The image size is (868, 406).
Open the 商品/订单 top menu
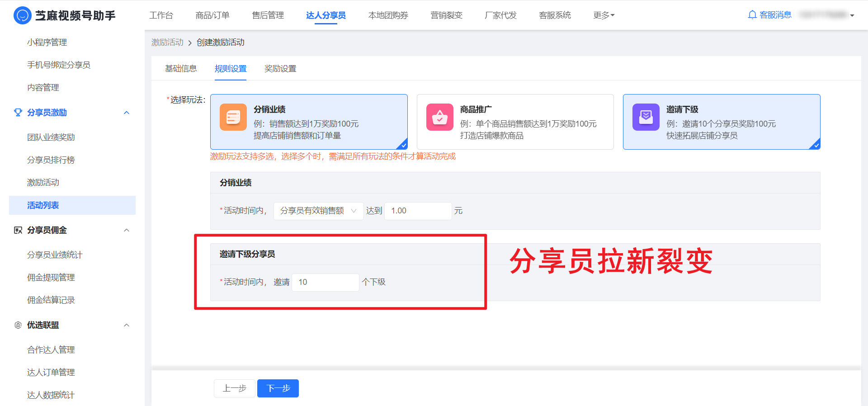212,15
